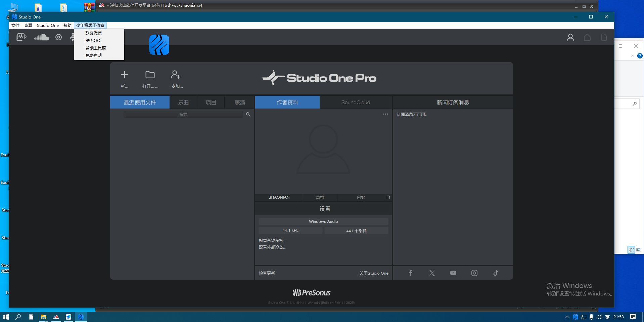The width and height of the screenshot is (644, 322).
Task: Close the 少年音频工作室 menu
Action: [90, 26]
